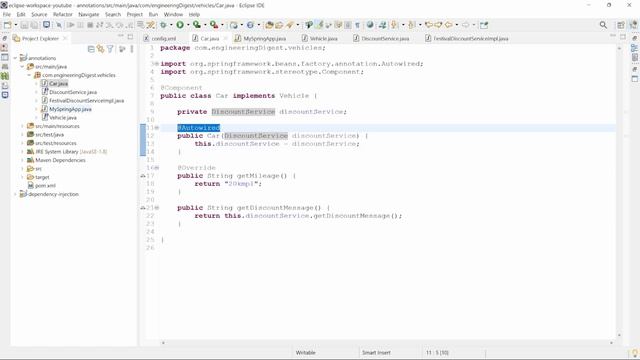The image size is (640, 360).
Task: Open the New wizard dropdown arrow
Action: (x=16, y=25)
